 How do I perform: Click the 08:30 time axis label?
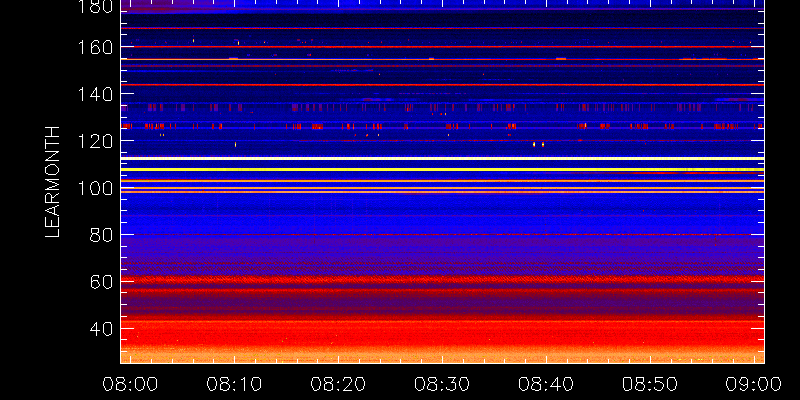coord(442,384)
